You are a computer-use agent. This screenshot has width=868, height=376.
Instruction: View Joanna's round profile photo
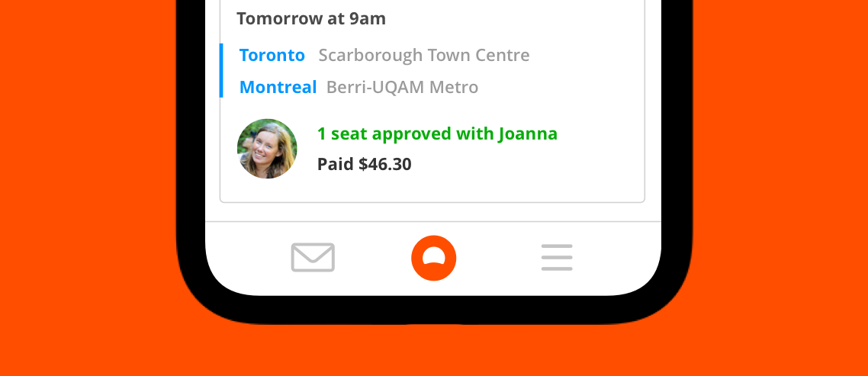click(x=267, y=149)
